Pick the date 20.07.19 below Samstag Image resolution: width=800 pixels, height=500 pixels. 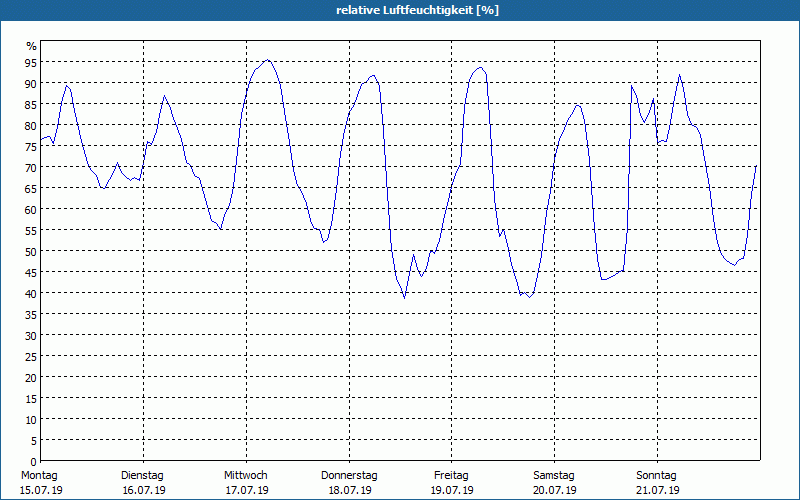coord(554,490)
